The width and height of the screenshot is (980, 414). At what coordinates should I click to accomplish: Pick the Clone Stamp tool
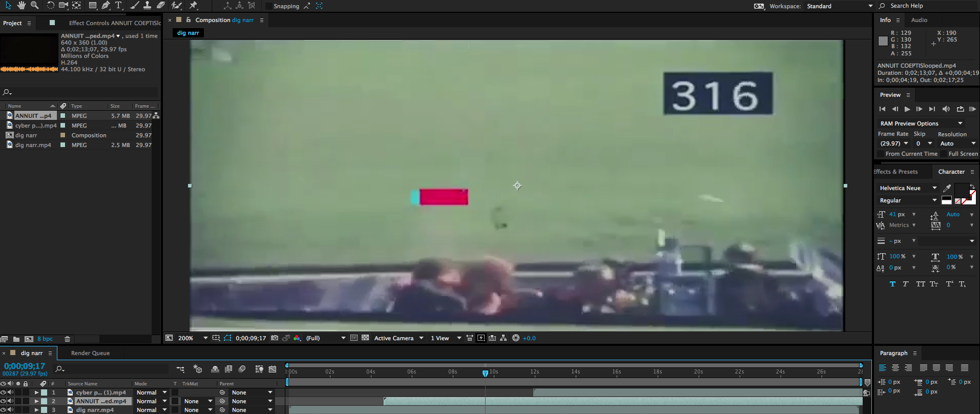(x=147, y=5)
